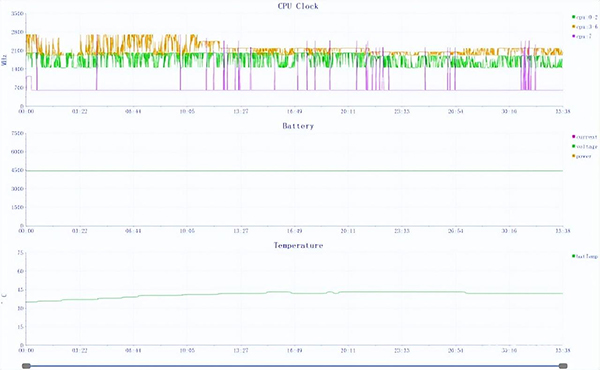Grab the left handle of time range slider

pyautogui.click(x=26, y=366)
